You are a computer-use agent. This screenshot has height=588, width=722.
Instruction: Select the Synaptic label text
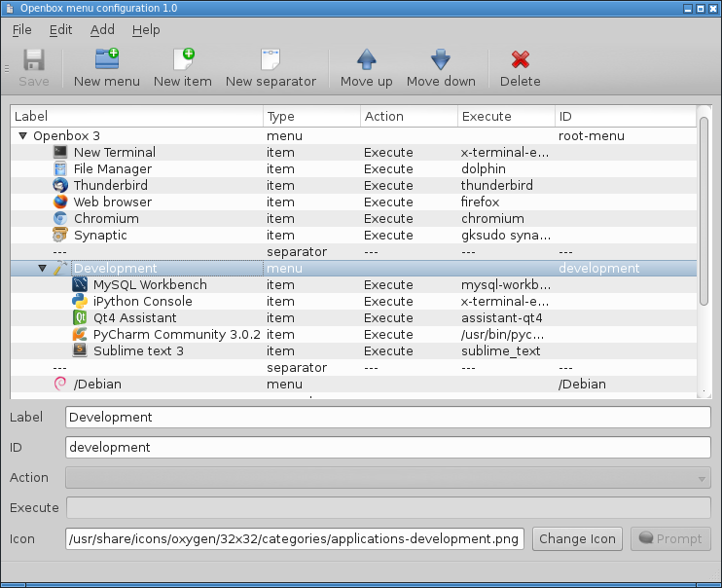point(100,236)
